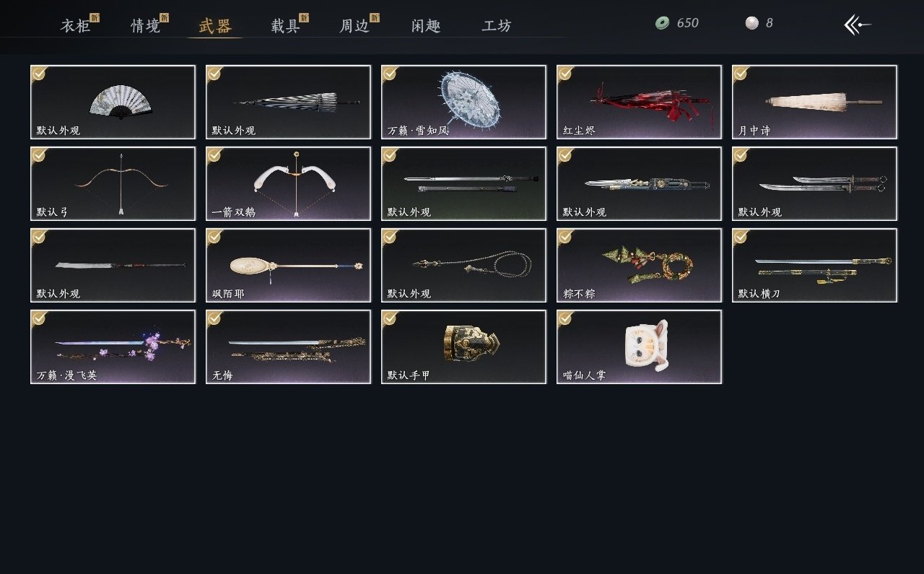Choose the 飒陌耶 spoon-shaped weapon skin
This screenshot has height=574, width=924.
(288, 265)
